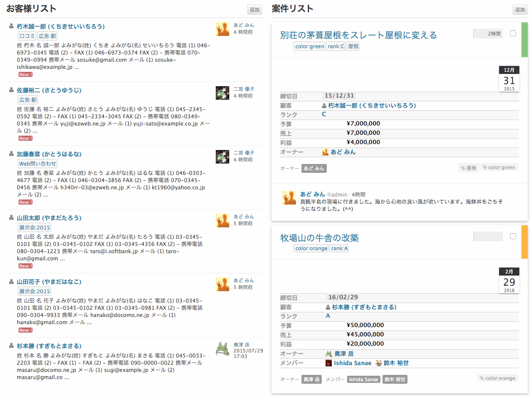Click orange color bar on second case card
532x396 pixels.
pos(525,242)
